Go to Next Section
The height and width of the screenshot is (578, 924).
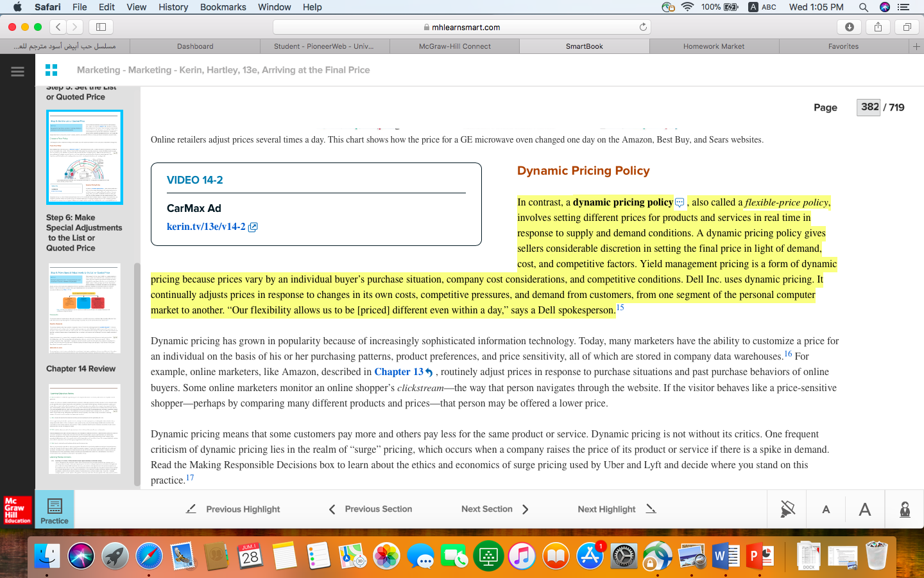(x=495, y=509)
